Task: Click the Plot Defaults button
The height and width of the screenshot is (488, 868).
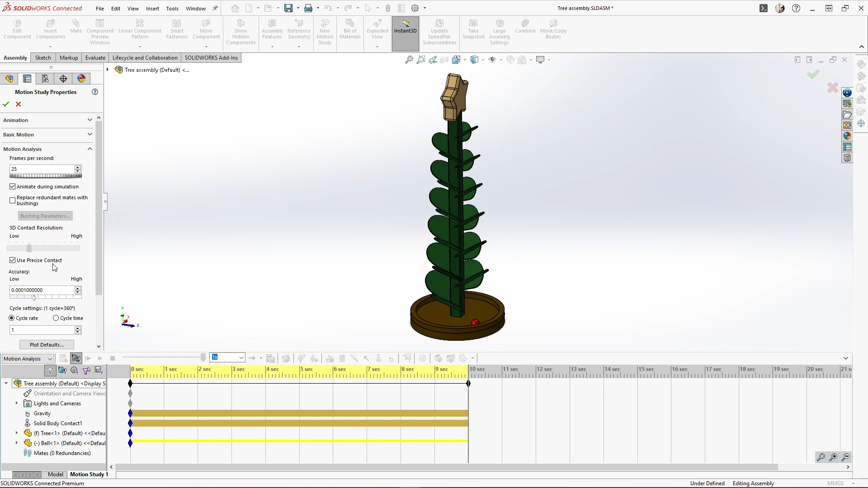Action: 47,345
